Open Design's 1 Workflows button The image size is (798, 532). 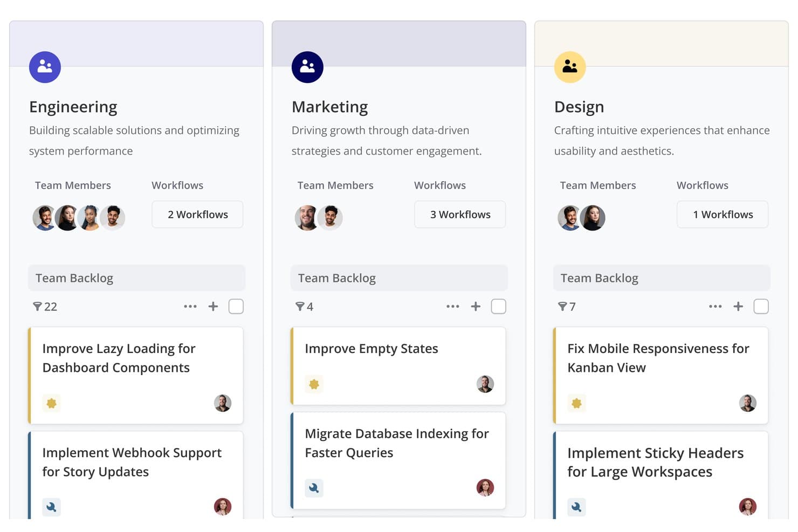tap(723, 215)
